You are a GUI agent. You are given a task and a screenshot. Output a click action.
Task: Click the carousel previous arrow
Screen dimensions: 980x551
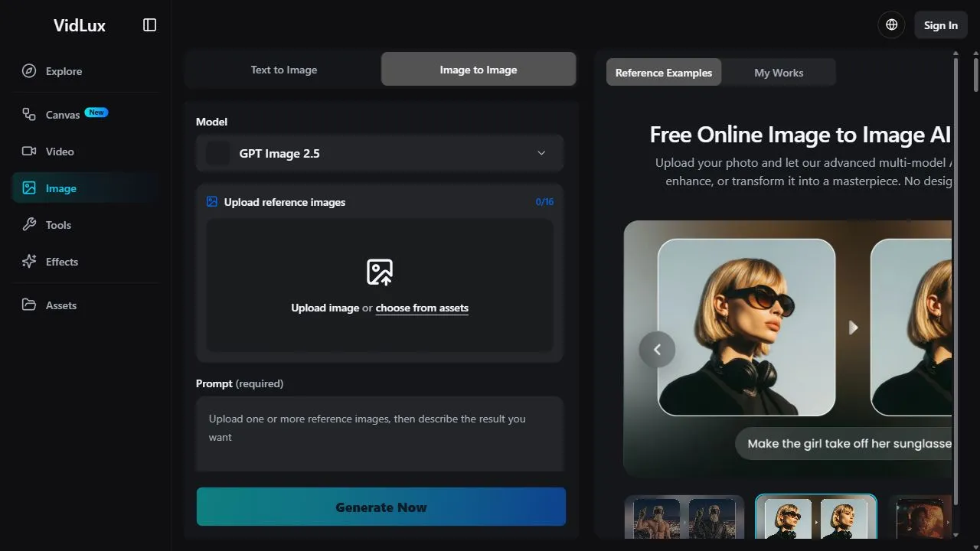(657, 350)
